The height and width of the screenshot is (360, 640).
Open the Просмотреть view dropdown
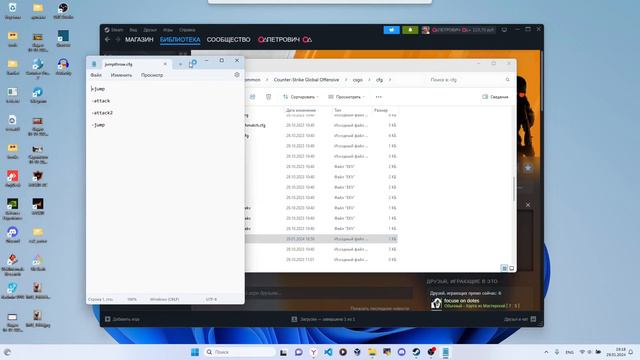point(347,97)
